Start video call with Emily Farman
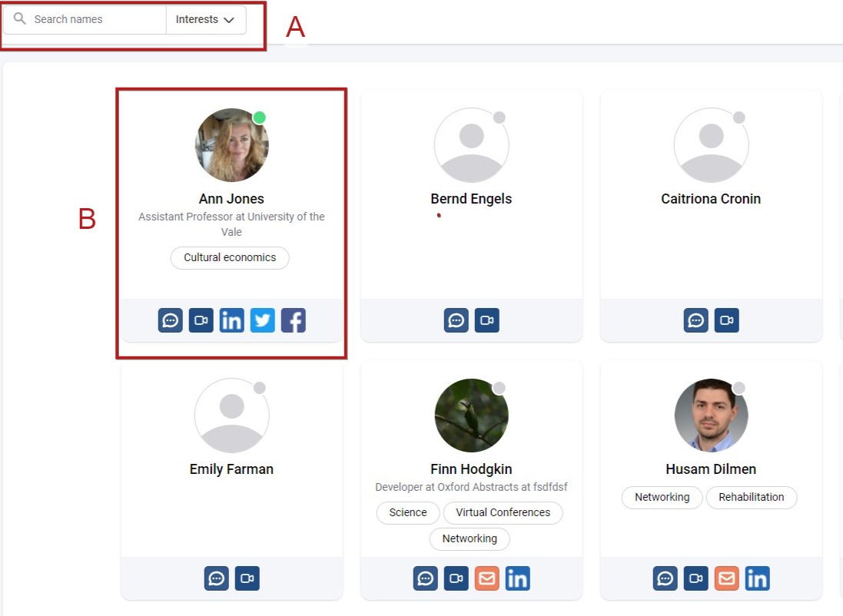Viewport: 843px width, 616px height. [x=247, y=578]
